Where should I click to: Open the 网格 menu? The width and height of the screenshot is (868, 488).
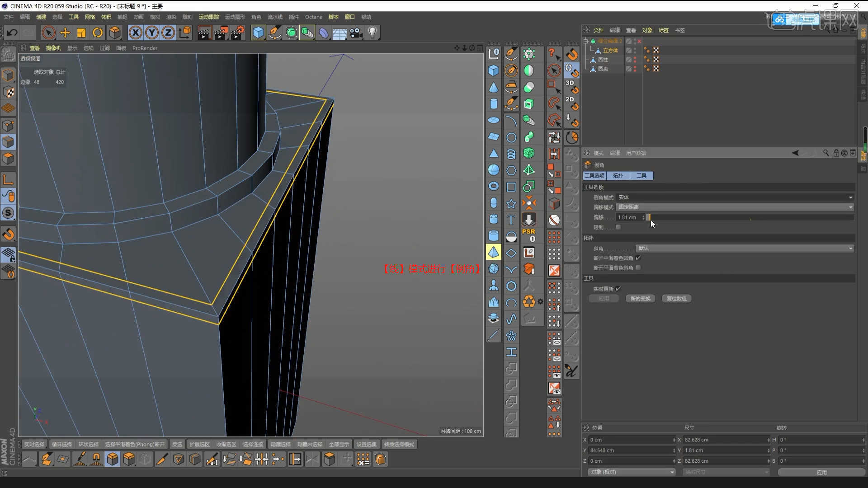tap(90, 17)
